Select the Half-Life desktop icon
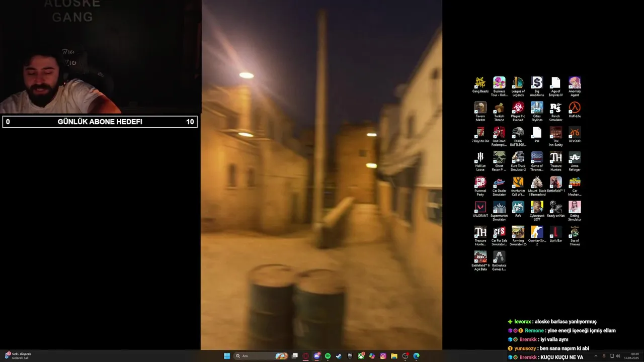Screen dimensions: 644x362 click(575, 110)
